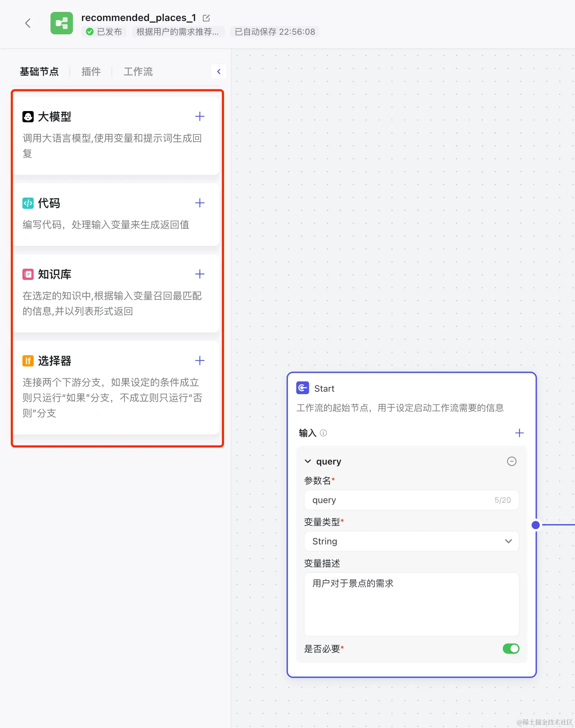Open the 插件 tab
575x728 pixels.
[x=91, y=71]
